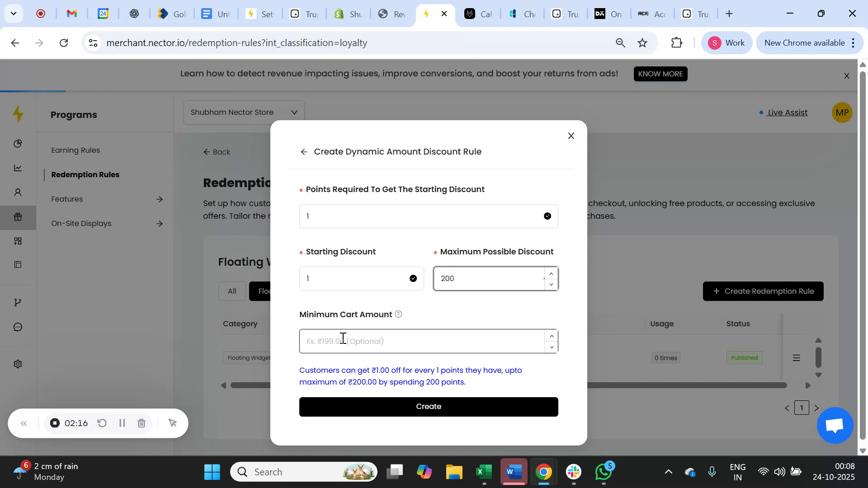Open the chat feedback icon in sidebar

pos(18,327)
